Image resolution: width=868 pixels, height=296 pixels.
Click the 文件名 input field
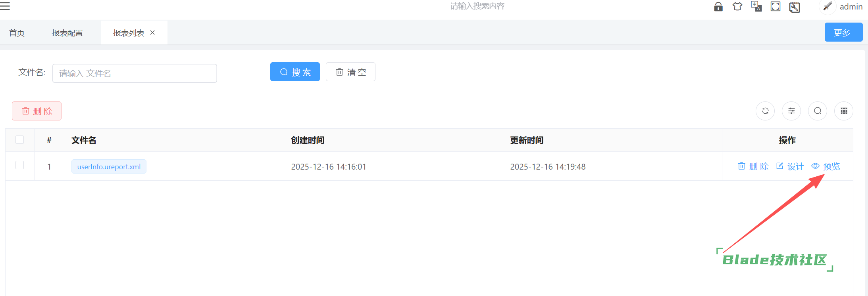point(135,73)
